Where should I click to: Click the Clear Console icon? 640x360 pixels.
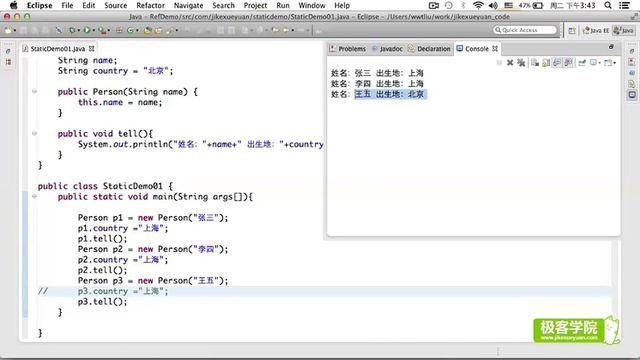click(x=535, y=63)
